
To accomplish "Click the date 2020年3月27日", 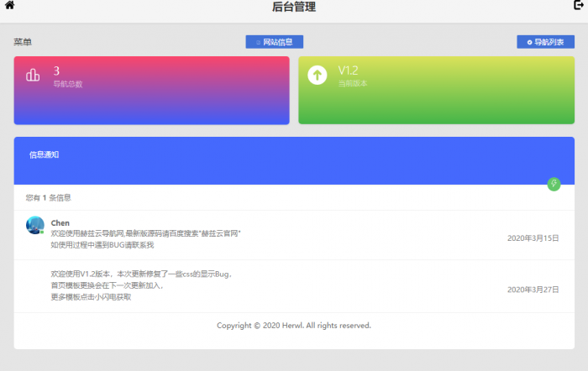I will point(533,290).
